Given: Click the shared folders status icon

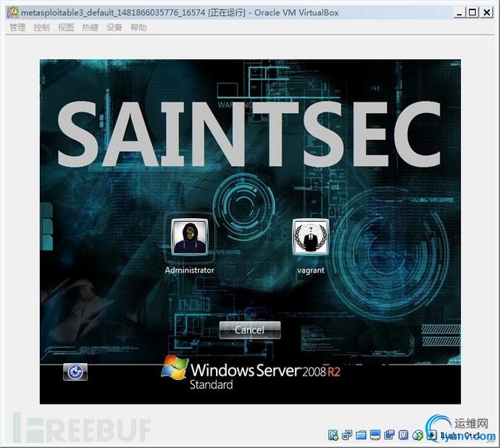Looking at the screenshot, I should coord(361,435).
